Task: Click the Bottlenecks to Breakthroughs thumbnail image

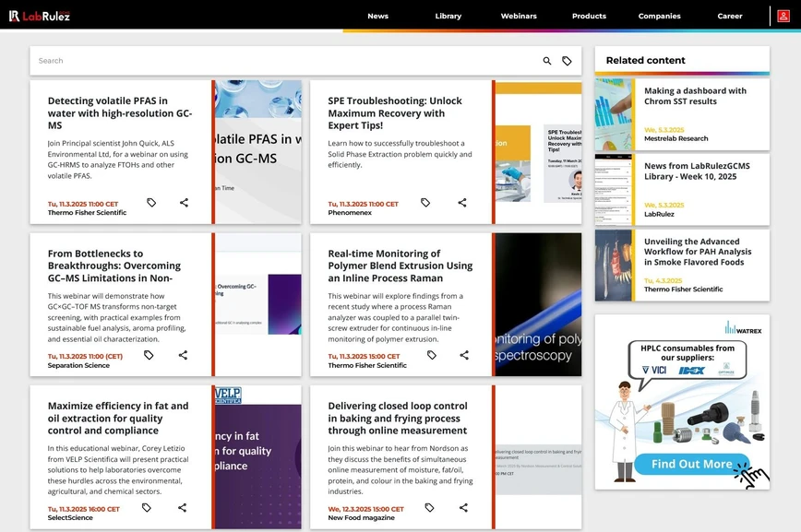Action: point(258,304)
